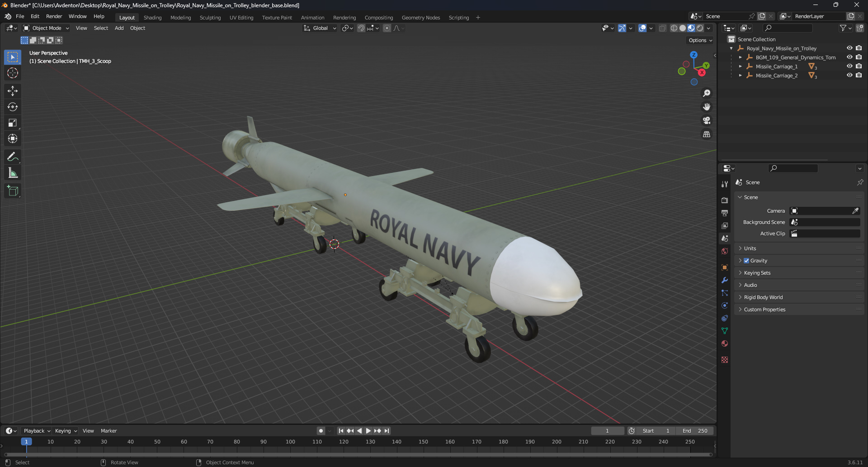
Task: Open the Add menu in viewport header
Action: [x=119, y=28]
